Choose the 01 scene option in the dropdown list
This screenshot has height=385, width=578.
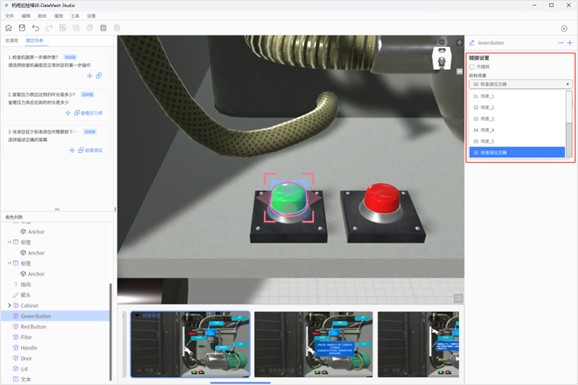[x=517, y=96]
